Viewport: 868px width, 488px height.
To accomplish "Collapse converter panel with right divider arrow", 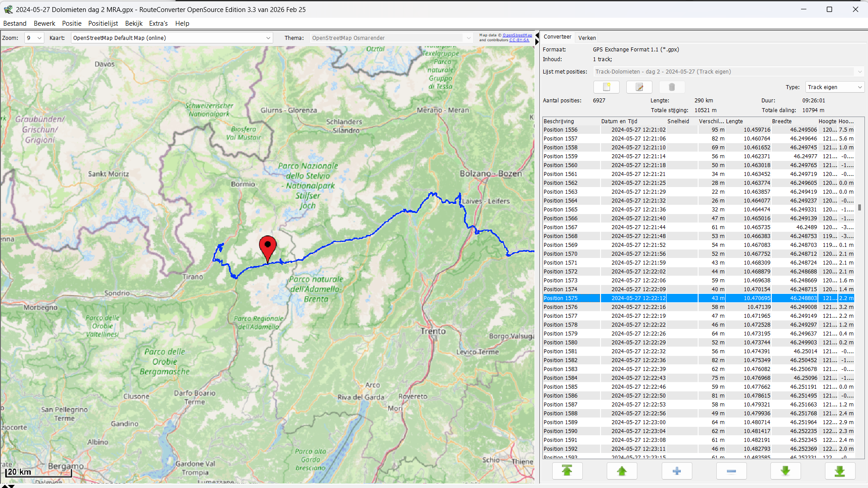I will point(537,42).
